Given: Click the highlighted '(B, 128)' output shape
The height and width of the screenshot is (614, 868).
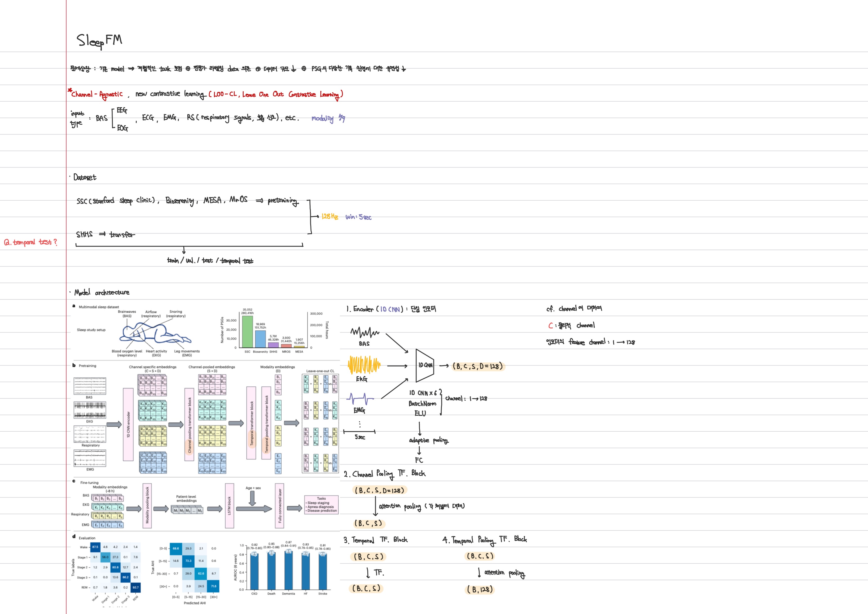Looking at the screenshot, I should click(x=480, y=590).
